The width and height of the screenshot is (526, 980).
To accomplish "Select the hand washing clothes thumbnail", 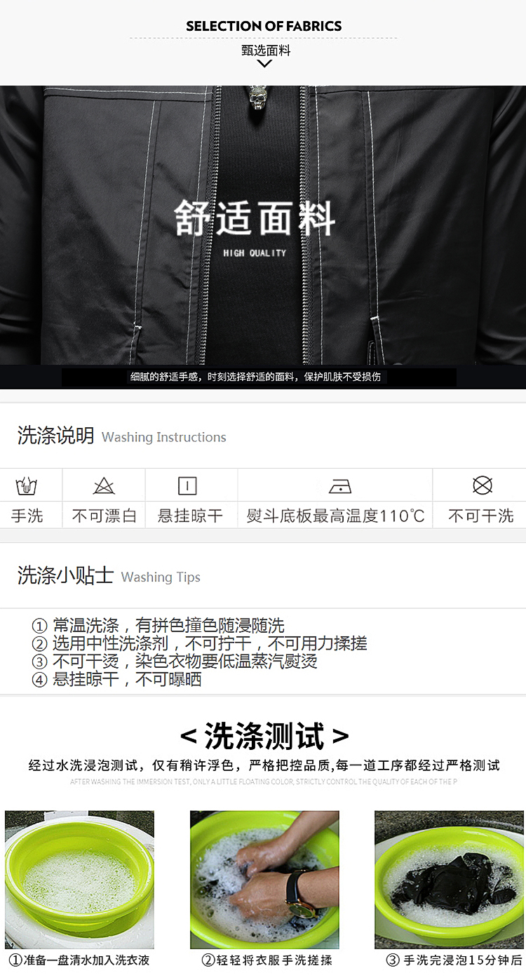I will [x=264, y=880].
